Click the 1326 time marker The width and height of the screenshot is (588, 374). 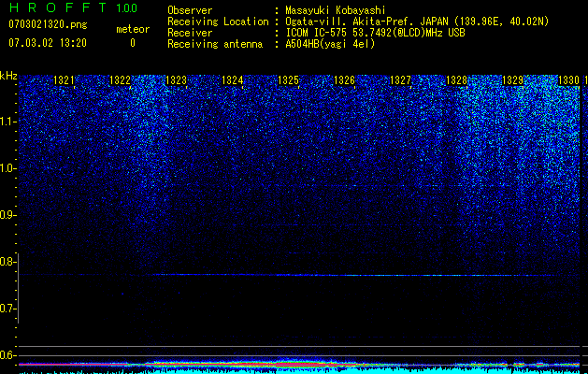tap(344, 79)
